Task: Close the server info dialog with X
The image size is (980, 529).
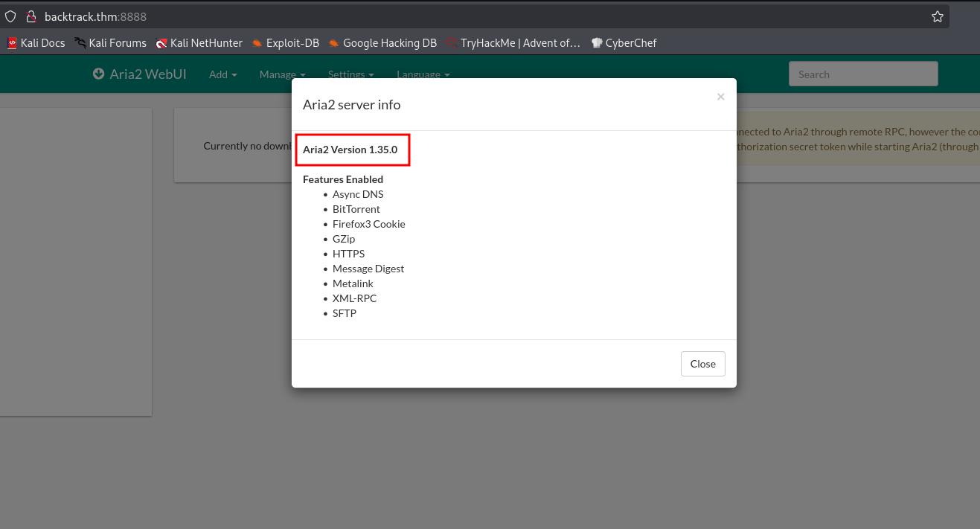Action: (x=720, y=97)
